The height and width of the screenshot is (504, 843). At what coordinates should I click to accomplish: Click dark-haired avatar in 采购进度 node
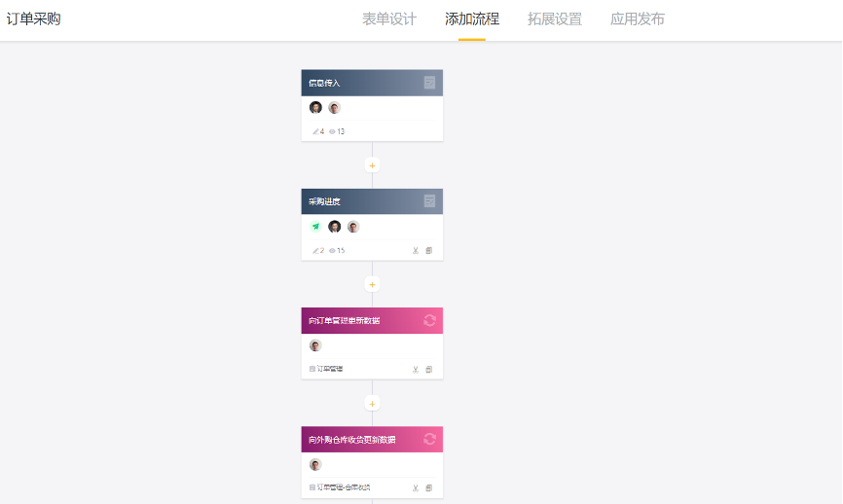[335, 227]
